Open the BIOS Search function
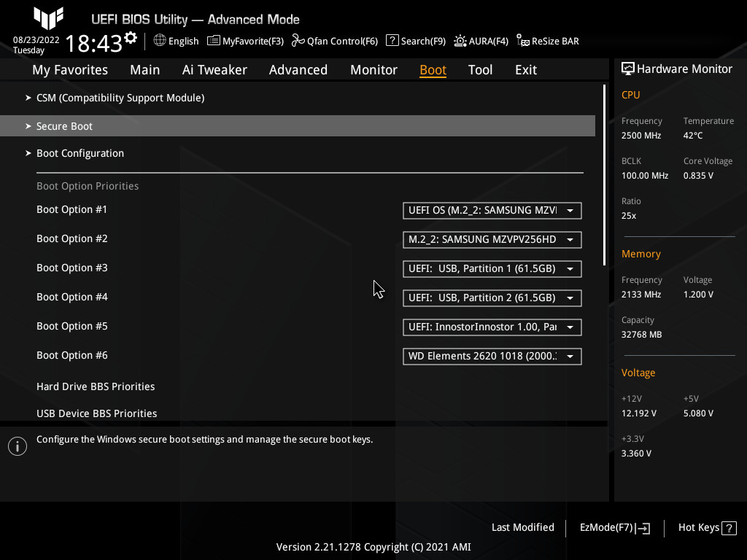Image resolution: width=747 pixels, height=560 pixels. coord(415,41)
